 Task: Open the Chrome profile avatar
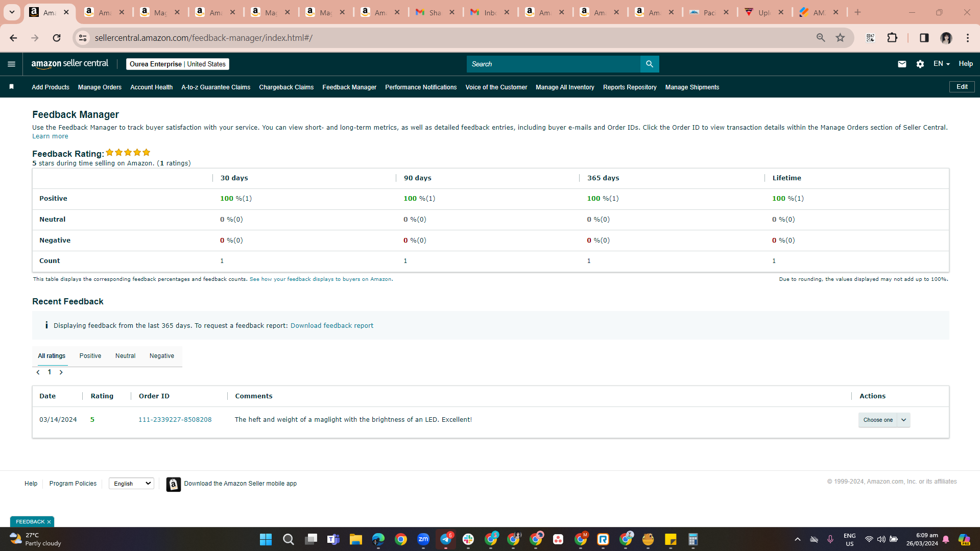pyautogui.click(x=946, y=38)
